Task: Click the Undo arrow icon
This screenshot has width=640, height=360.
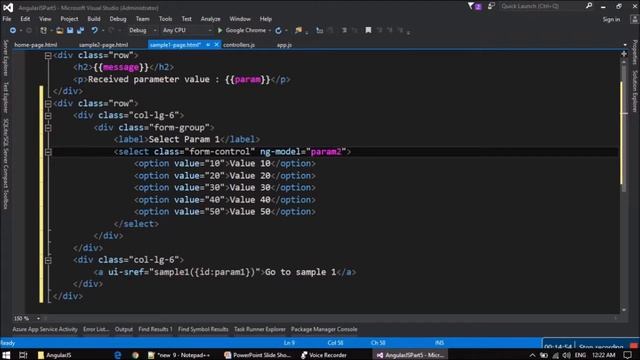Action: click(94, 31)
